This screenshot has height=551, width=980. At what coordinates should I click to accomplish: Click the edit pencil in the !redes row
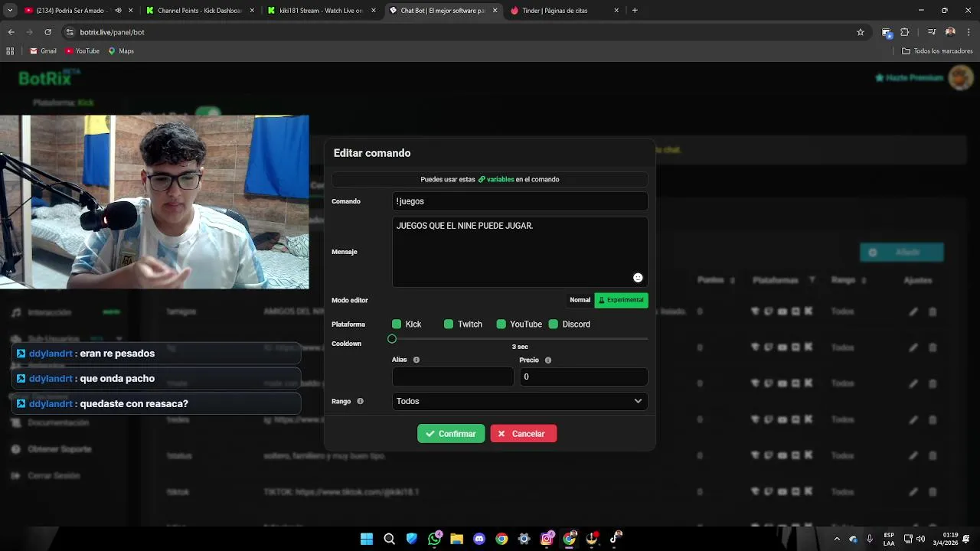[913, 419]
